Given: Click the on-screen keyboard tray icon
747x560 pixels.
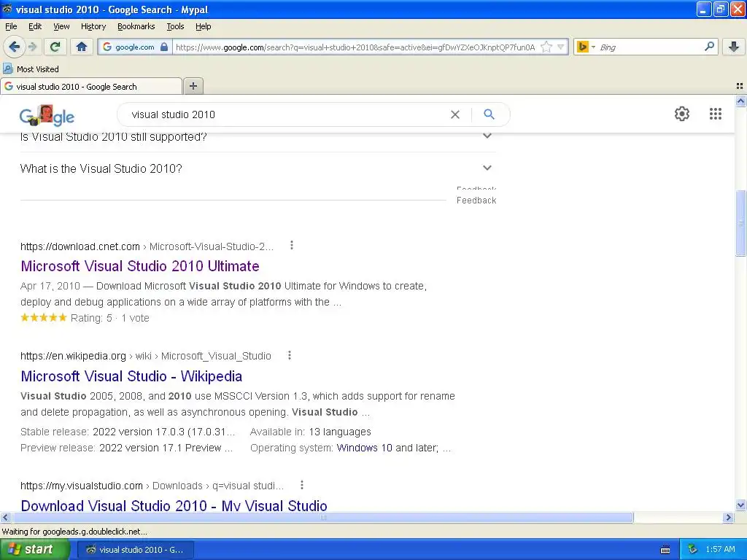Looking at the screenshot, I should coord(665,550).
